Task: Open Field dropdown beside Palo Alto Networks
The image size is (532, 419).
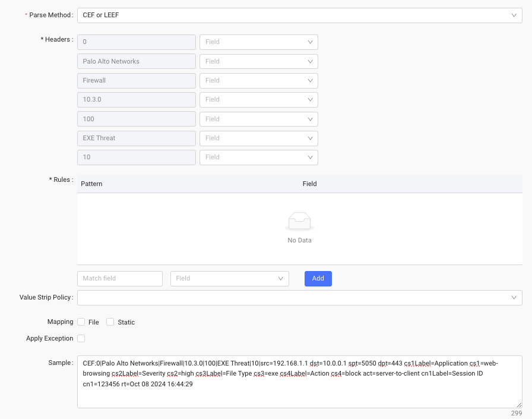Action: click(258, 61)
